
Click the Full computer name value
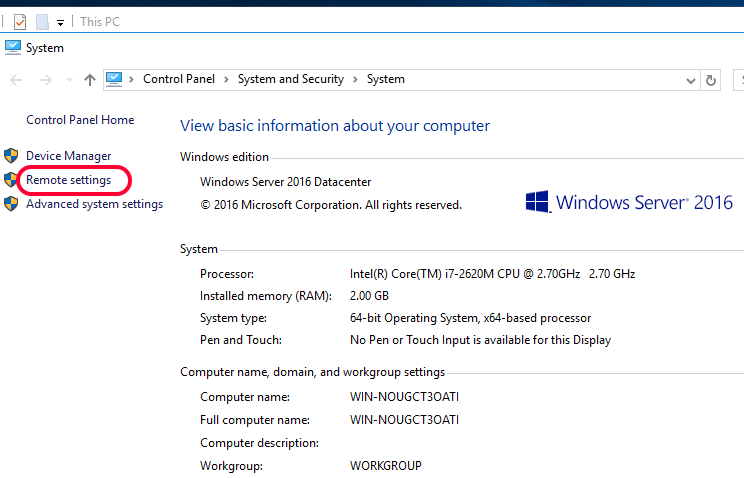(x=404, y=420)
